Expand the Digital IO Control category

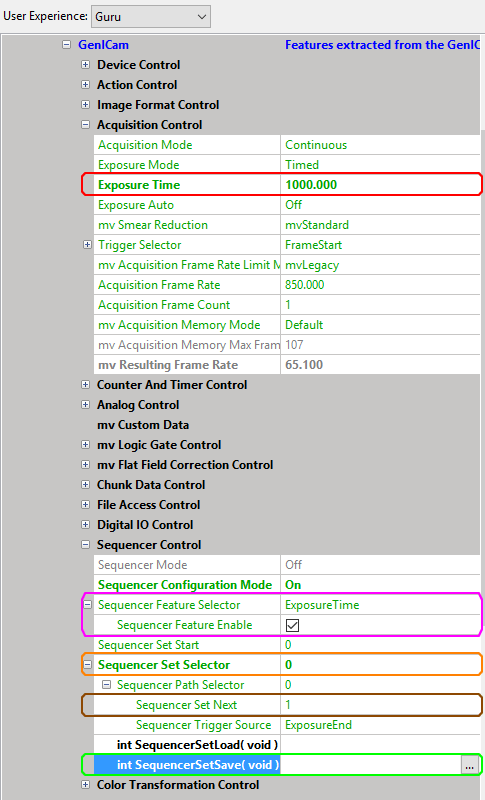pos(86,524)
